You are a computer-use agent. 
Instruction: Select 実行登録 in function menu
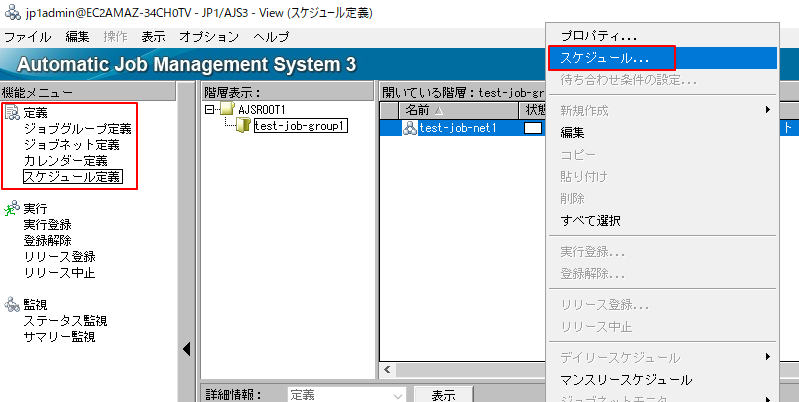tap(47, 225)
